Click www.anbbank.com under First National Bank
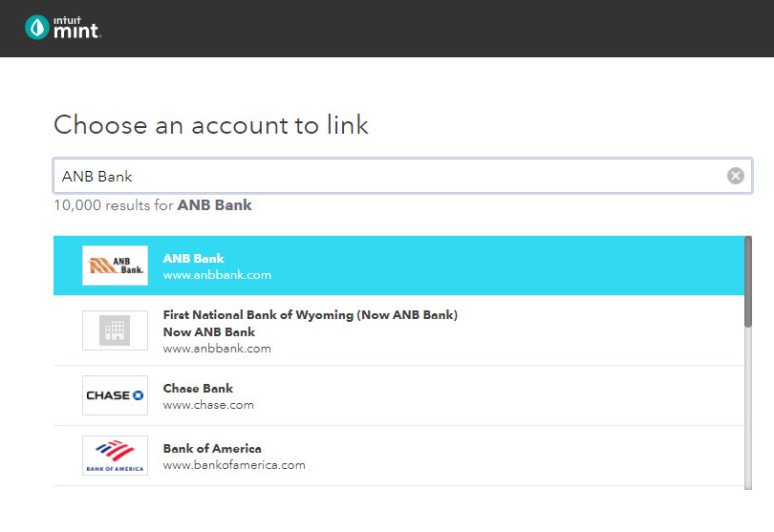 click(x=217, y=349)
